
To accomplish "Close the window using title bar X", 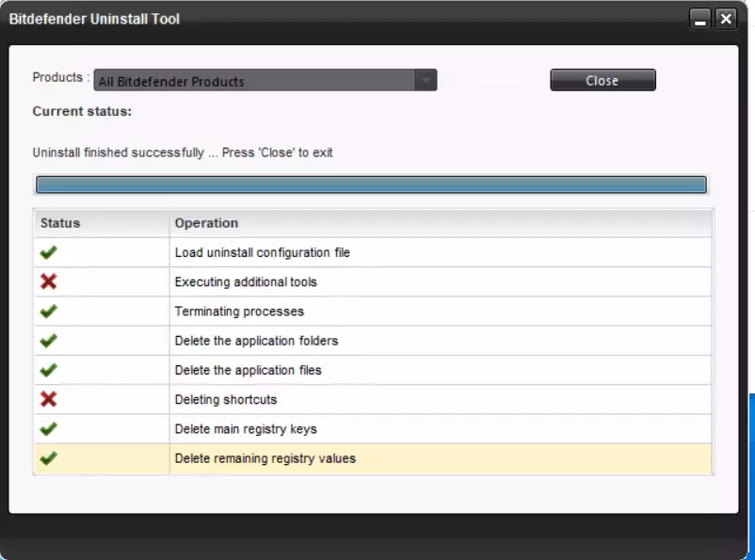I will [x=726, y=19].
